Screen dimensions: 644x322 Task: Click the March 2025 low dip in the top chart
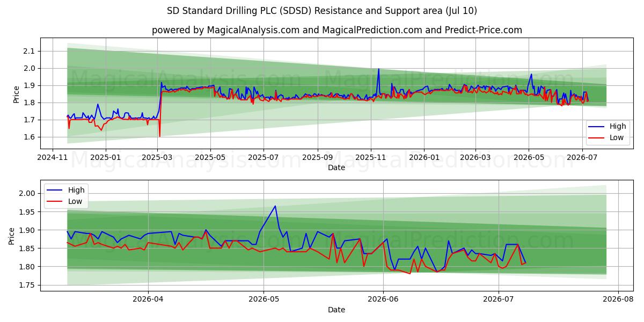[159, 136]
